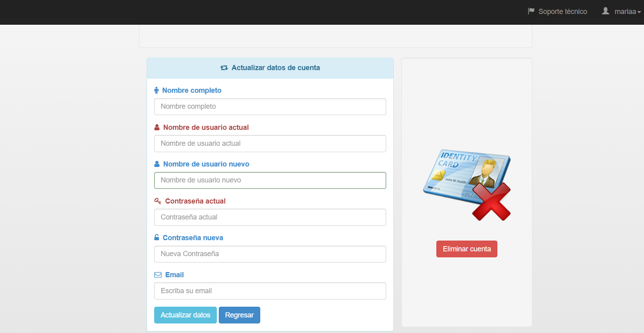Viewport: 644px width, 333px height.
Task: Focus the Nombre completo input field
Action: click(x=270, y=107)
